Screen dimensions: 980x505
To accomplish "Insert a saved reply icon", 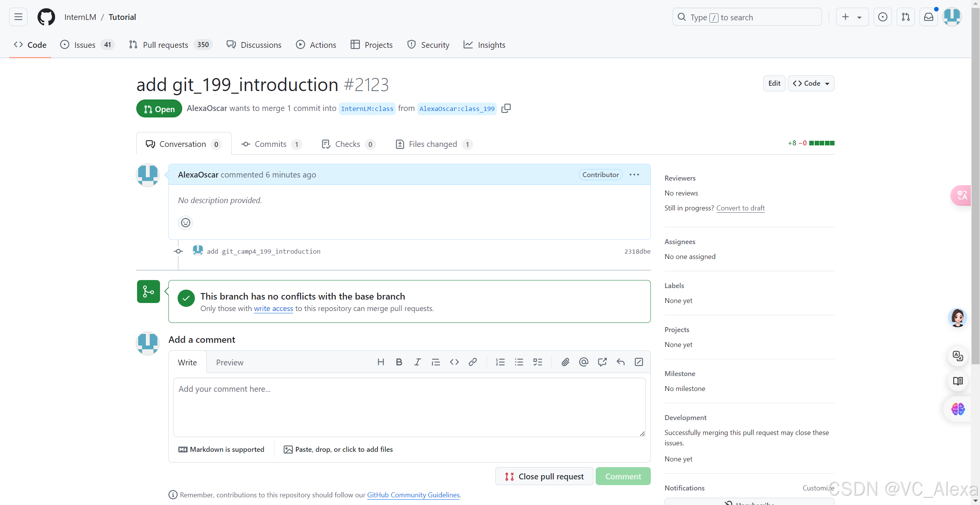I will pyautogui.click(x=621, y=362).
